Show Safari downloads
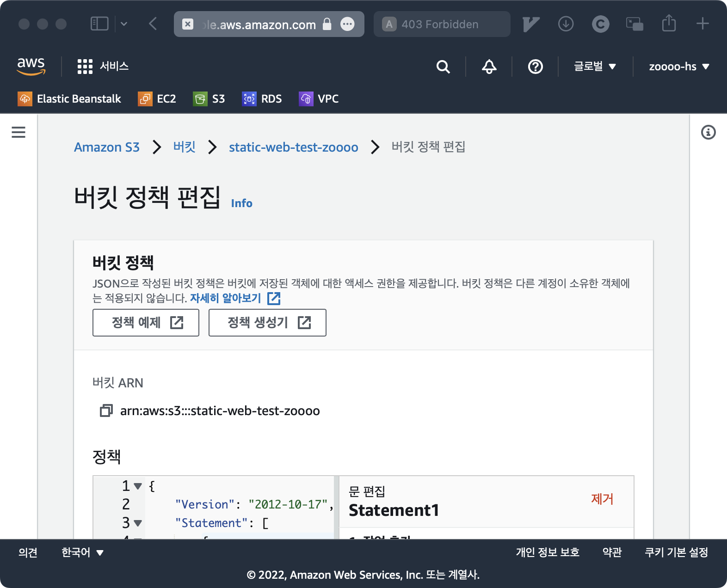 click(x=566, y=24)
